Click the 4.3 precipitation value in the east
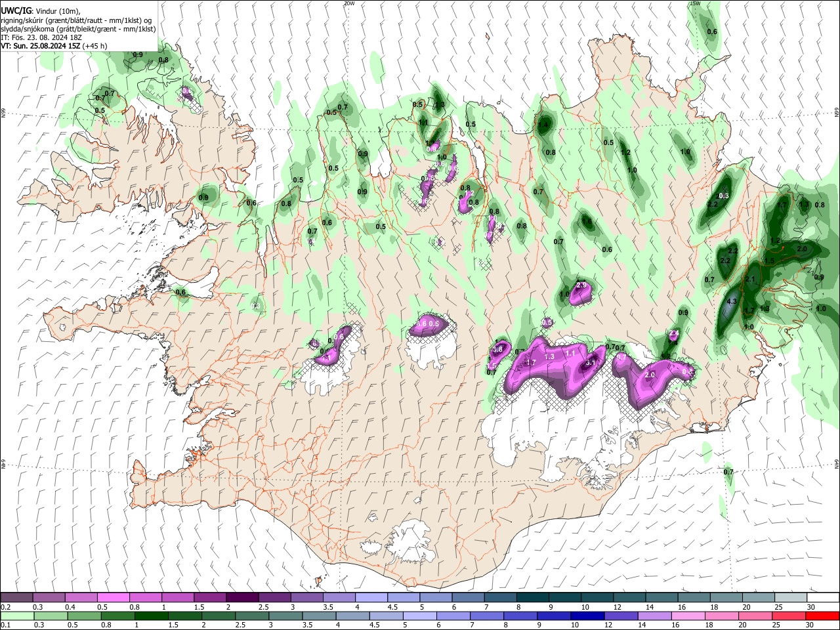Viewport: 840px width, 630px height. 733,302
